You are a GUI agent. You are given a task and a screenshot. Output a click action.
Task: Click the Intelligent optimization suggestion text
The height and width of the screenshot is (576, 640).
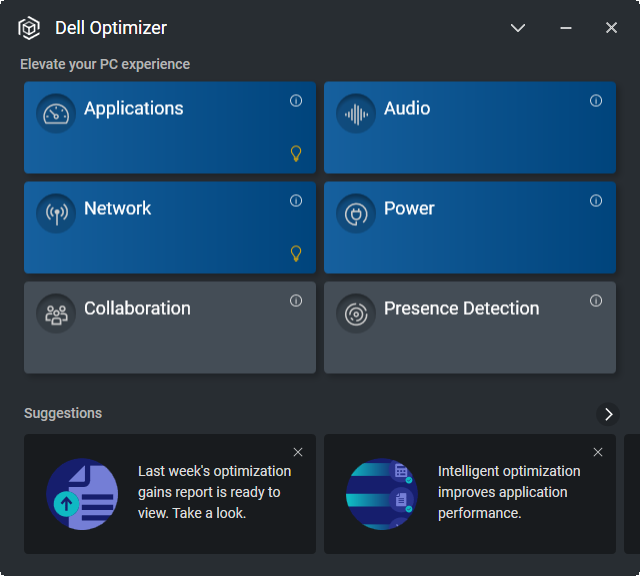[509, 492]
